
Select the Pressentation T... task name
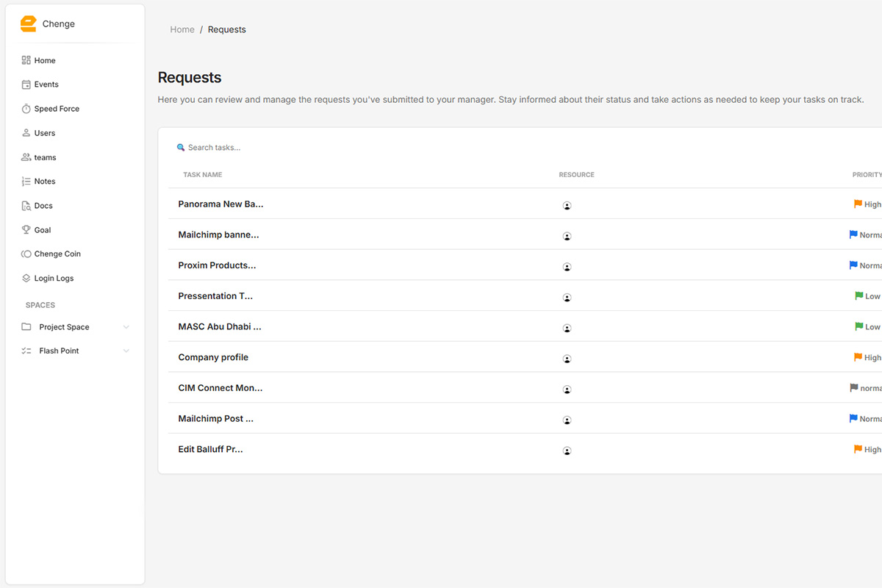coord(215,296)
